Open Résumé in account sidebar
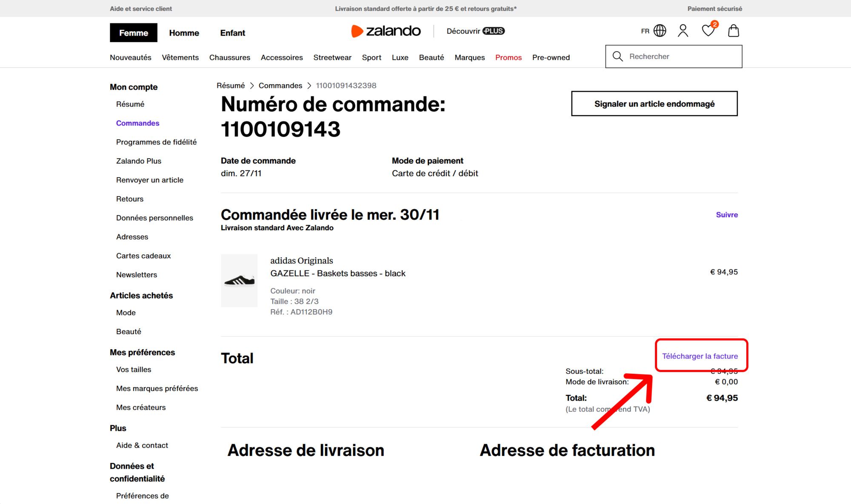Screen dimensions: 851x504 click(130, 104)
